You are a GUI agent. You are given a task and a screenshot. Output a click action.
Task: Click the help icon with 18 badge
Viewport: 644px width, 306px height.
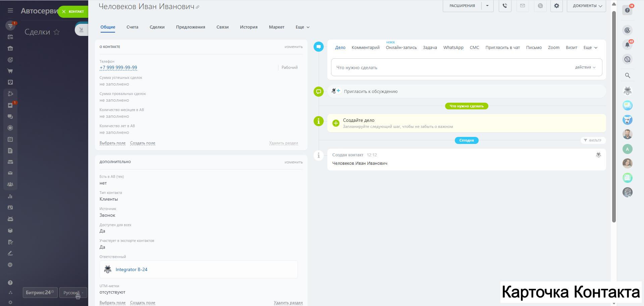tap(628, 10)
